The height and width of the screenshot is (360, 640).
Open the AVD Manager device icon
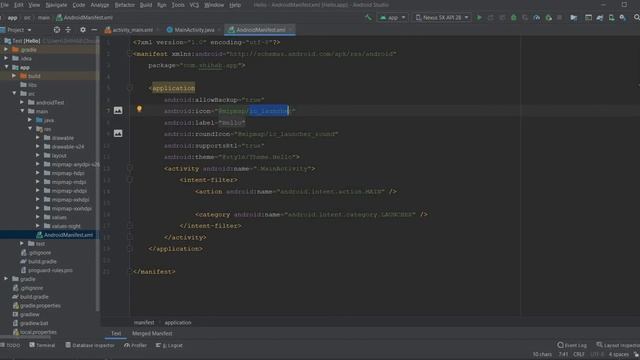click(x=611, y=18)
